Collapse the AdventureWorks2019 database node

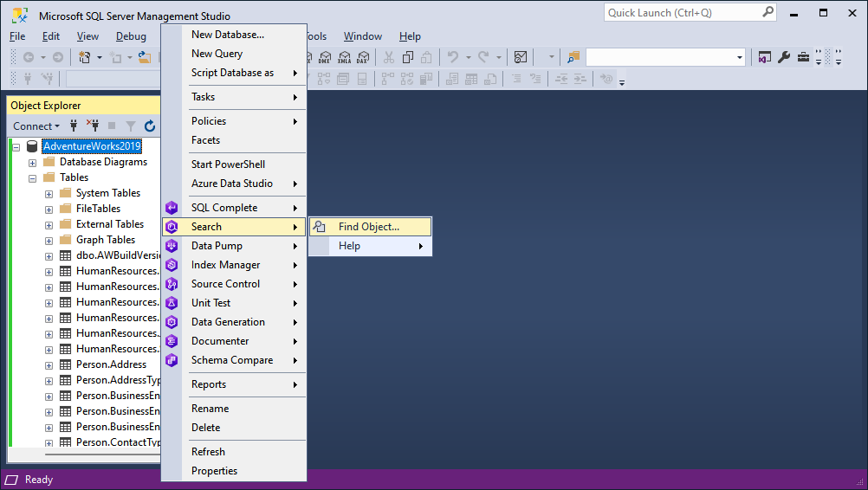pyautogui.click(x=16, y=147)
